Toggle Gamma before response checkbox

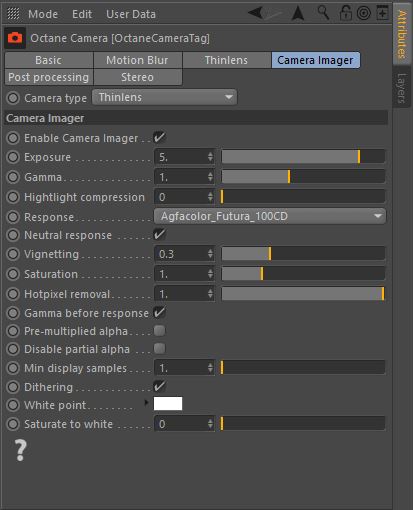pos(159,313)
